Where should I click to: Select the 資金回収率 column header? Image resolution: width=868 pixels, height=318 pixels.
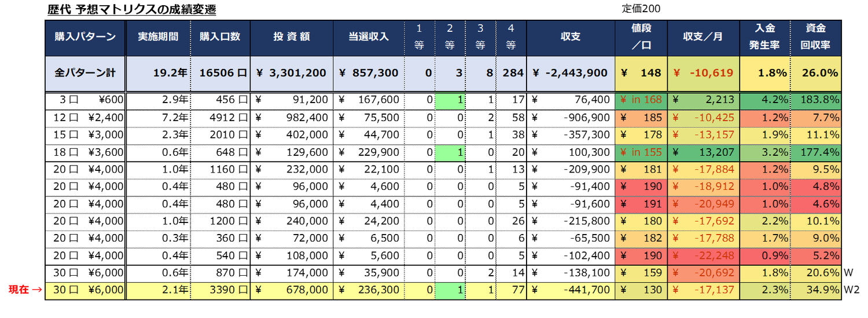click(815, 36)
